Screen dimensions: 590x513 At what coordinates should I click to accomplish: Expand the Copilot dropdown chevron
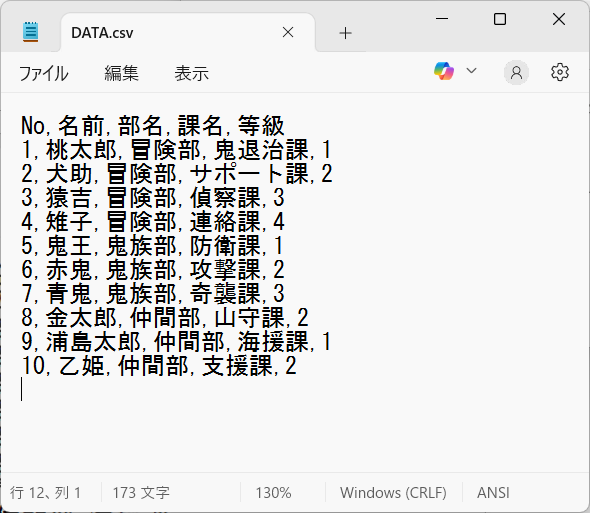coord(471,71)
